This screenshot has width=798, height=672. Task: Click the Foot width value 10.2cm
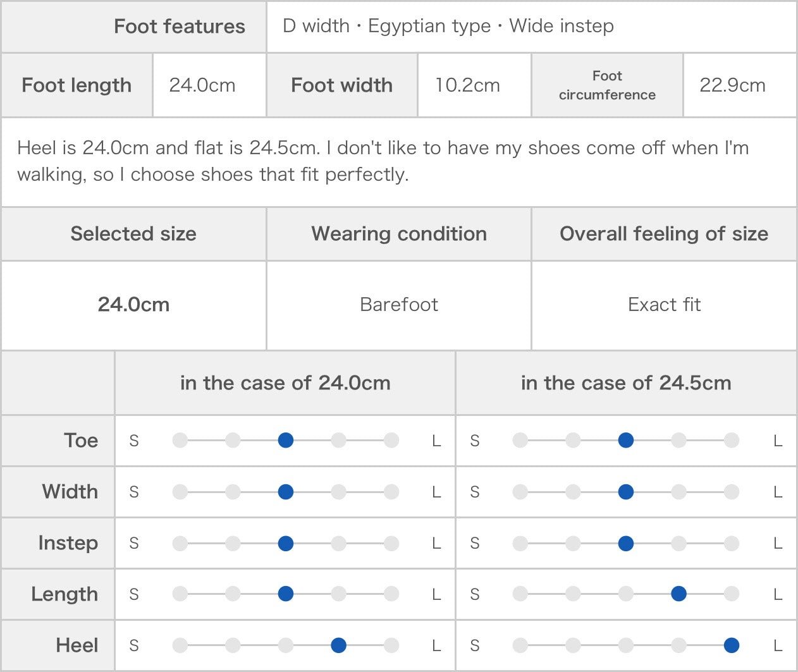[x=467, y=85]
